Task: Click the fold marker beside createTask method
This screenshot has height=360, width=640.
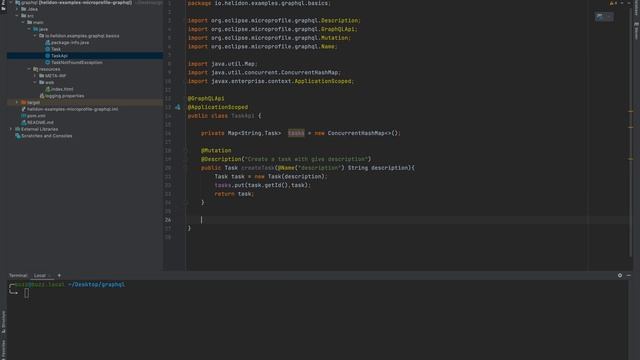Action: click(186, 168)
